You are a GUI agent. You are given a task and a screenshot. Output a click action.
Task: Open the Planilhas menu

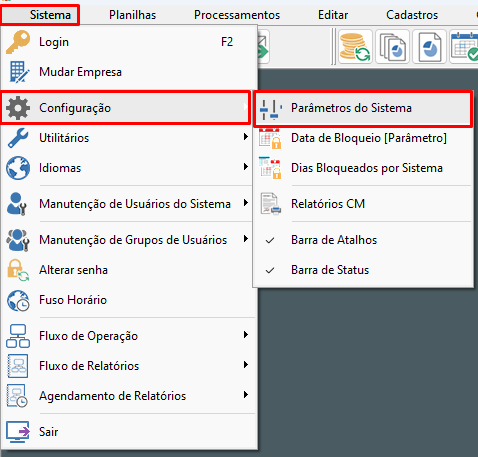[132, 15]
